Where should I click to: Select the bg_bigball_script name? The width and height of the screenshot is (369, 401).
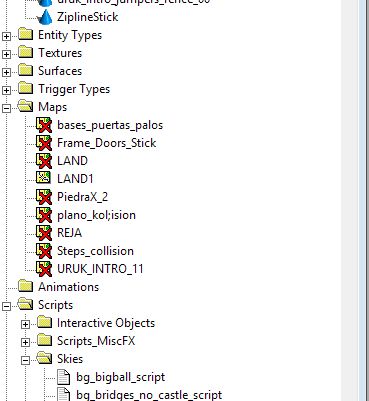pos(121,377)
